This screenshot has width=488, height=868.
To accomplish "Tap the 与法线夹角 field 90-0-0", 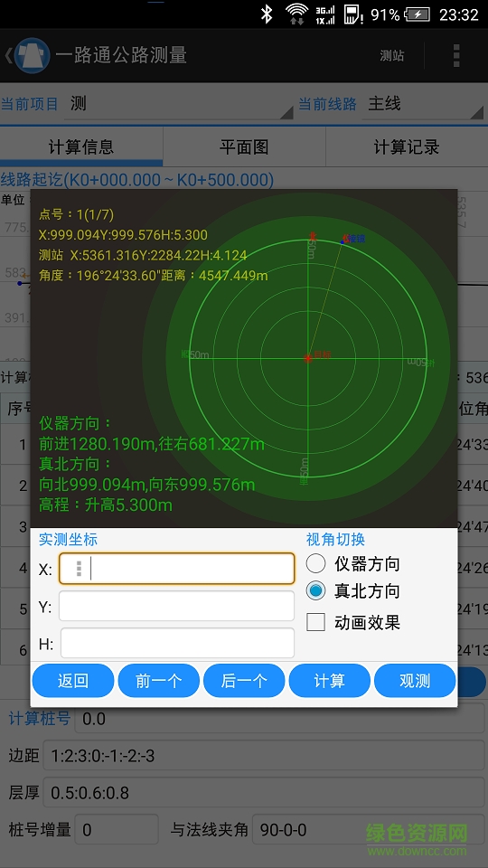I will point(369,829).
